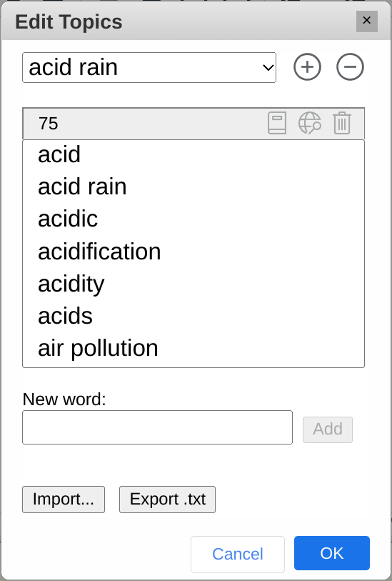Choose air pollution from the word list

point(194,348)
